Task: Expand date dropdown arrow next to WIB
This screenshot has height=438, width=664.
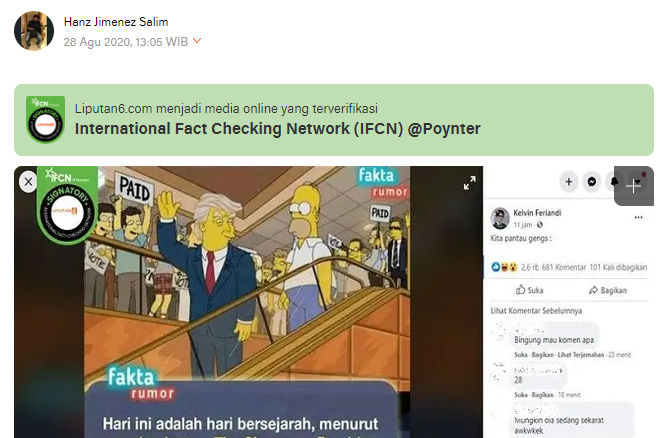Action: tap(197, 41)
